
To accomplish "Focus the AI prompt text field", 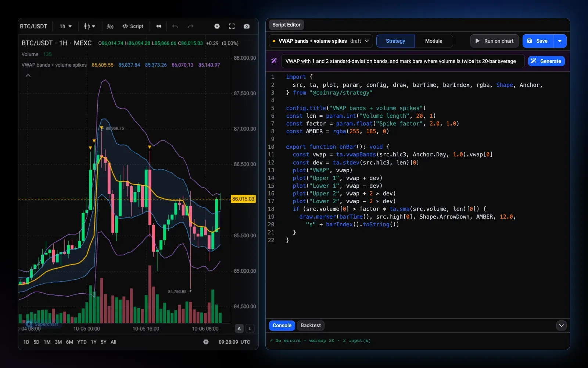I will 403,61.
